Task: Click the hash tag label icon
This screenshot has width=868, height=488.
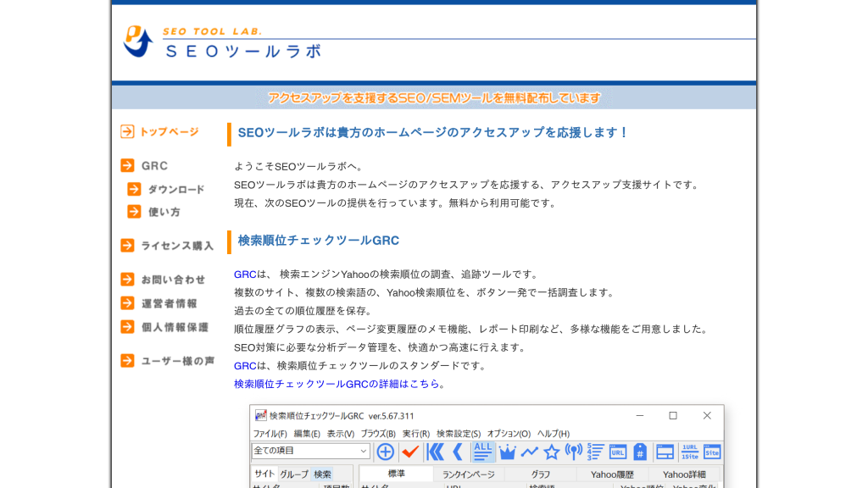Action: coord(640,452)
